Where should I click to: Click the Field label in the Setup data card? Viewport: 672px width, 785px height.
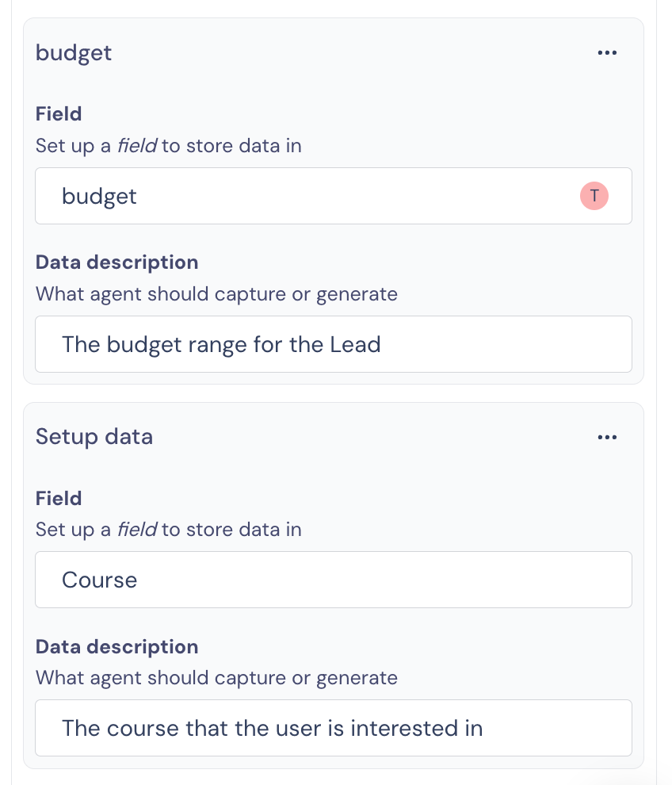tap(59, 498)
